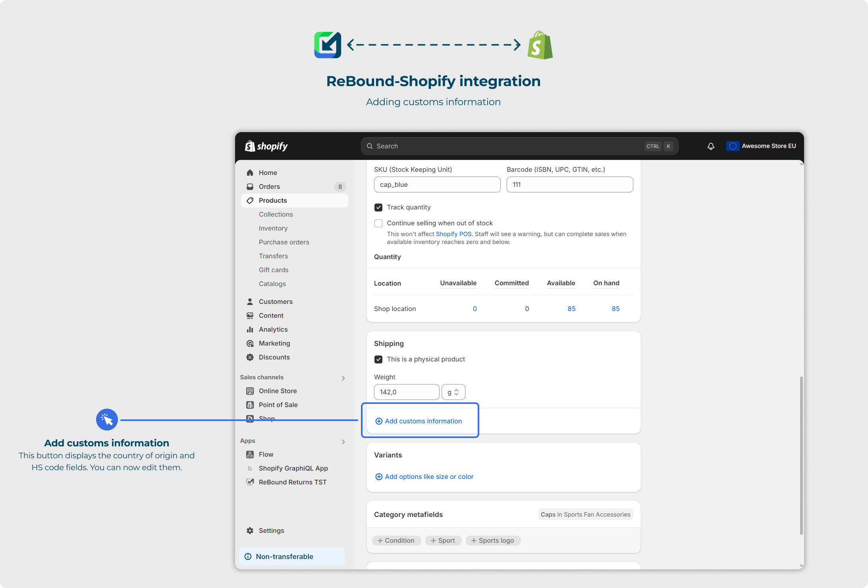Click the Committed column header
The width and height of the screenshot is (868, 588).
point(512,283)
